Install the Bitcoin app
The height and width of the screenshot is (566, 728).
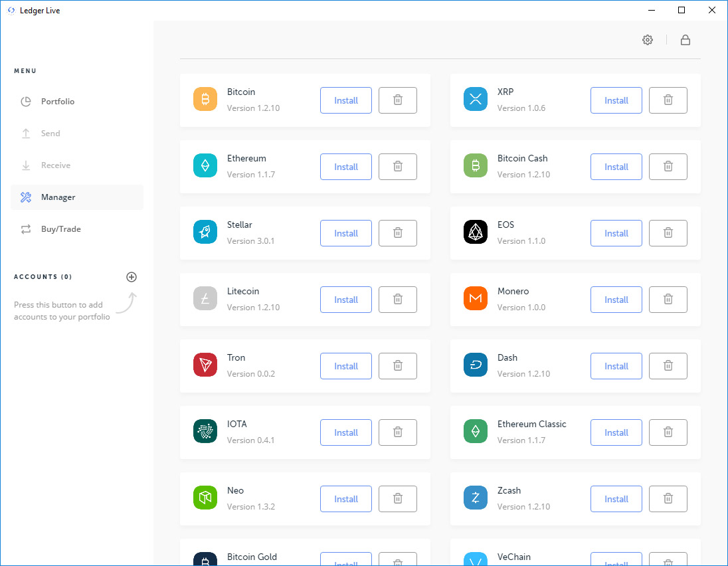[x=346, y=100]
